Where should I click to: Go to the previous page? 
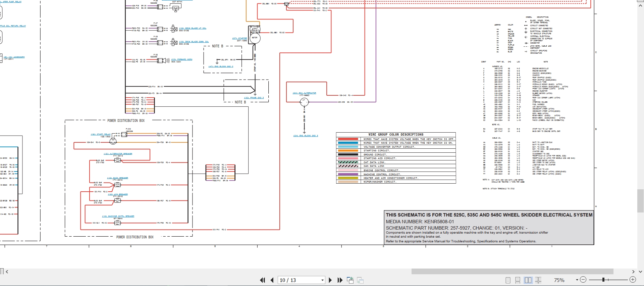pyautogui.click(x=272, y=280)
